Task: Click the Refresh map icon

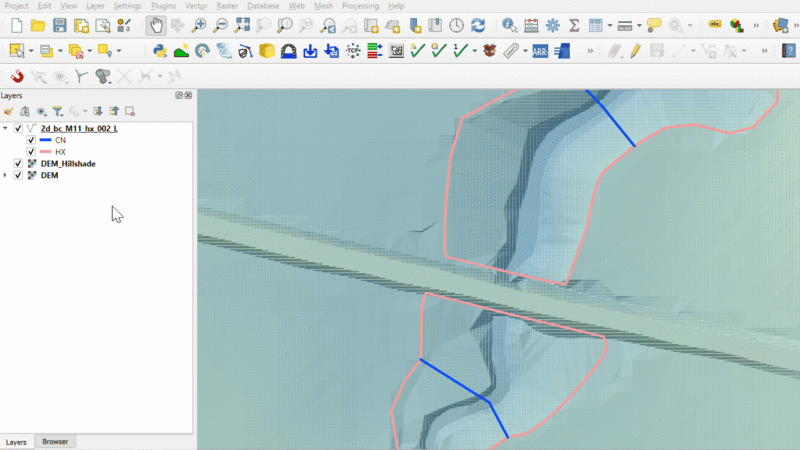Action: (478, 25)
